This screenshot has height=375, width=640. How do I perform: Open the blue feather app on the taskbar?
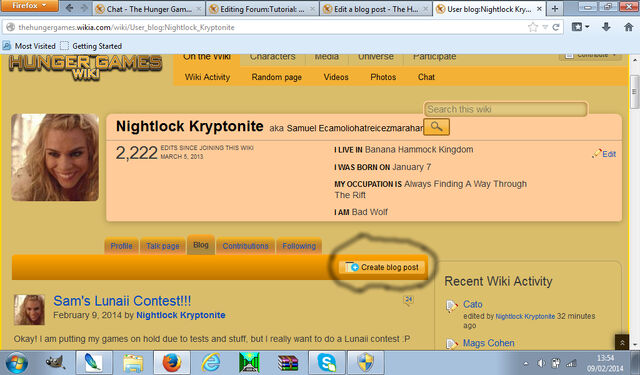coord(93,362)
